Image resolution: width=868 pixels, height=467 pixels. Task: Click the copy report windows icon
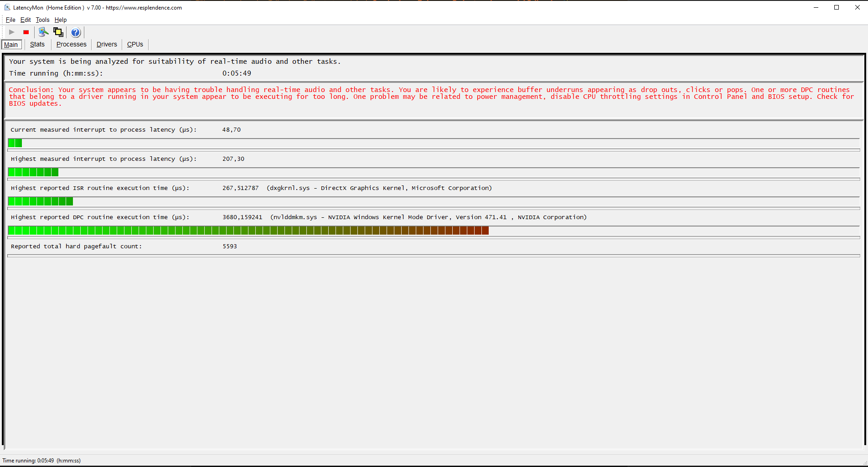pyautogui.click(x=58, y=32)
